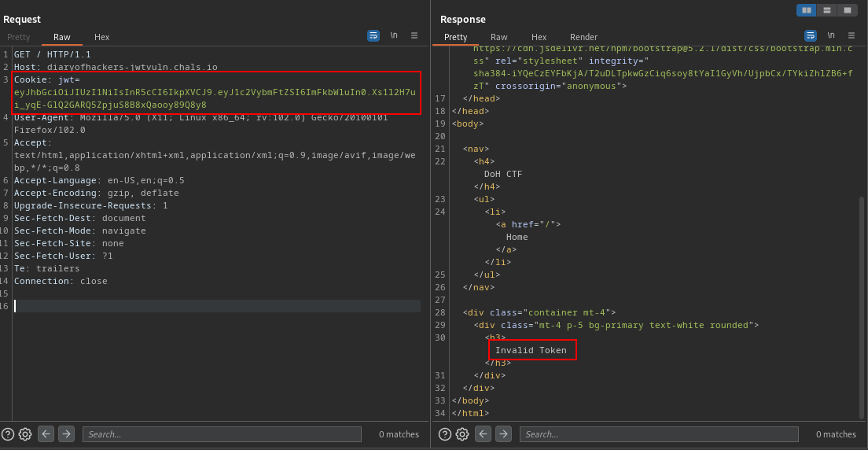The height and width of the screenshot is (450, 868).
Task: Click the "Response" panel title
Action: [x=463, y=20]
